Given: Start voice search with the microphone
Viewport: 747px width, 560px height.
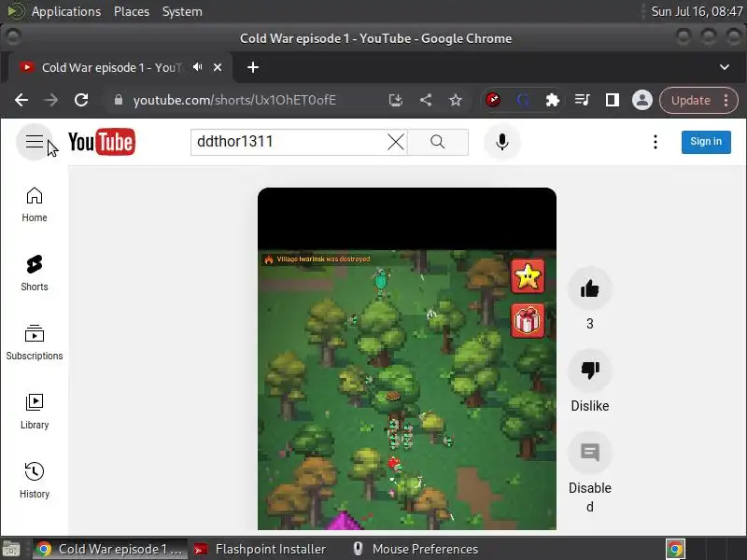Looking at the screenshot, I should 502,142.
